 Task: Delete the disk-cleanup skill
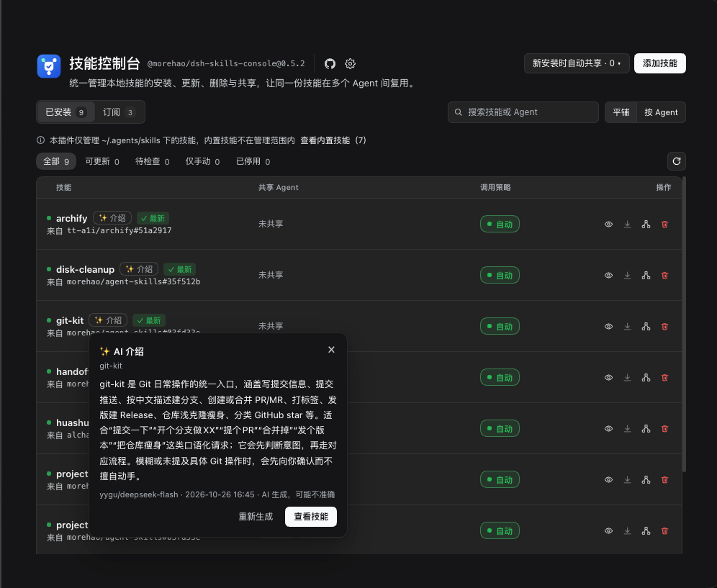pos(665,275)
